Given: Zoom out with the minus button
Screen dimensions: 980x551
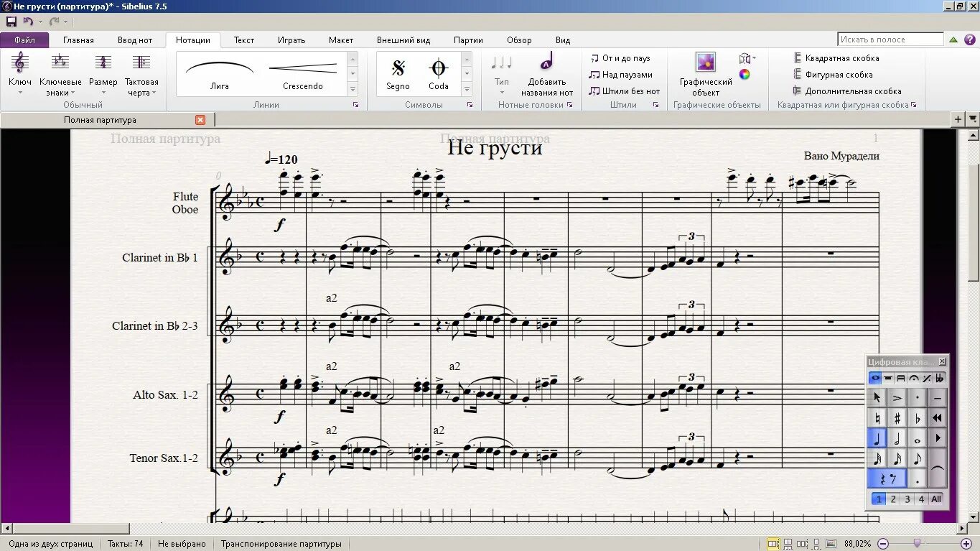Looking at the screenshot, I should 883,544.
